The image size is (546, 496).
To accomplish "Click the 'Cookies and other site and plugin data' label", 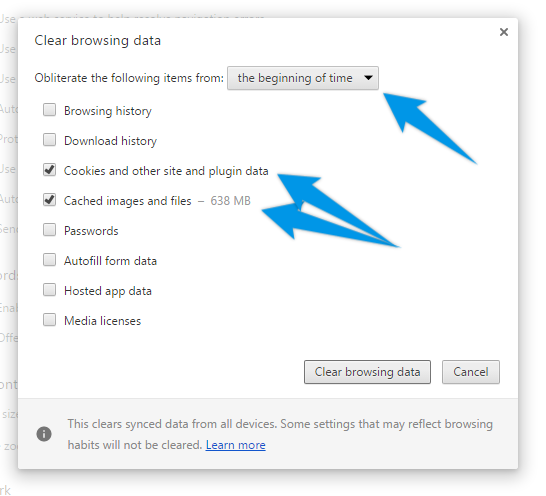I will (x=166, y=171).
